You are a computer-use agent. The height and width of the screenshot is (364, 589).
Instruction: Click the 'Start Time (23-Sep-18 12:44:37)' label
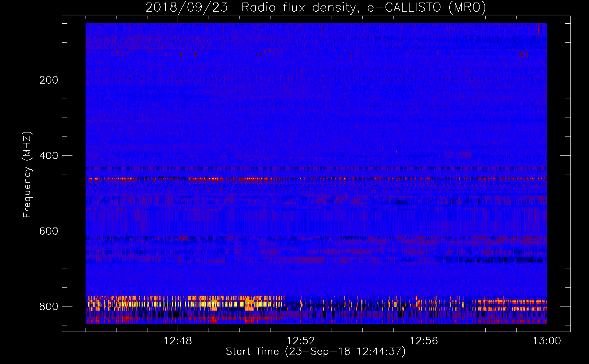click(x=316, y=352)
